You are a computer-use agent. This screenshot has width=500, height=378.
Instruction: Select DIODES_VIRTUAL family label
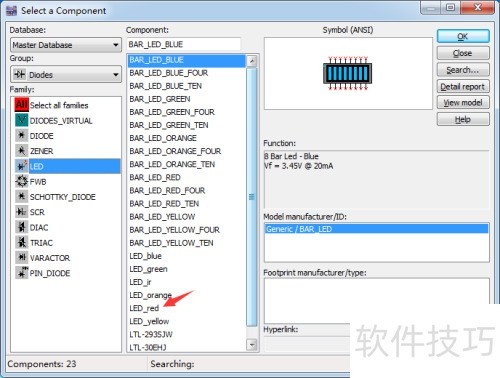pos(61,121)
